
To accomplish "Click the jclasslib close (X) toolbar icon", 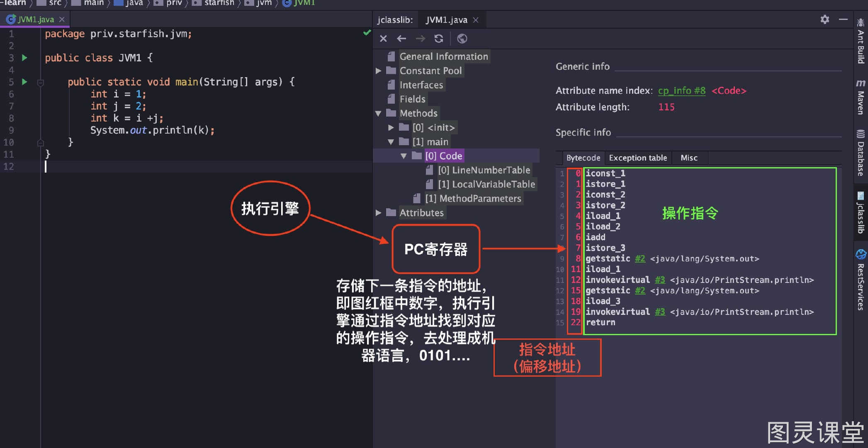I will point(383,39).
